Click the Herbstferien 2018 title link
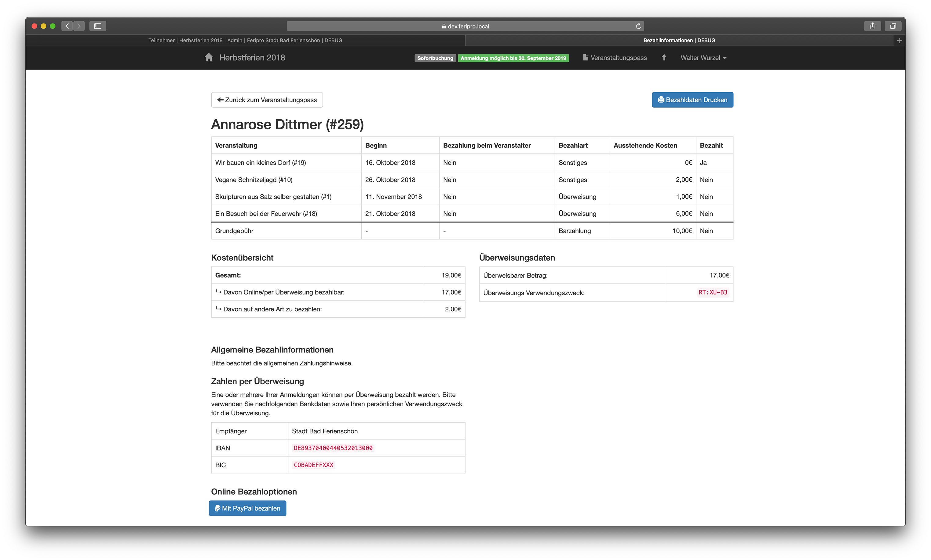This screenshot has height=560, width=931. pyautogui.click(x=252, y=58)
